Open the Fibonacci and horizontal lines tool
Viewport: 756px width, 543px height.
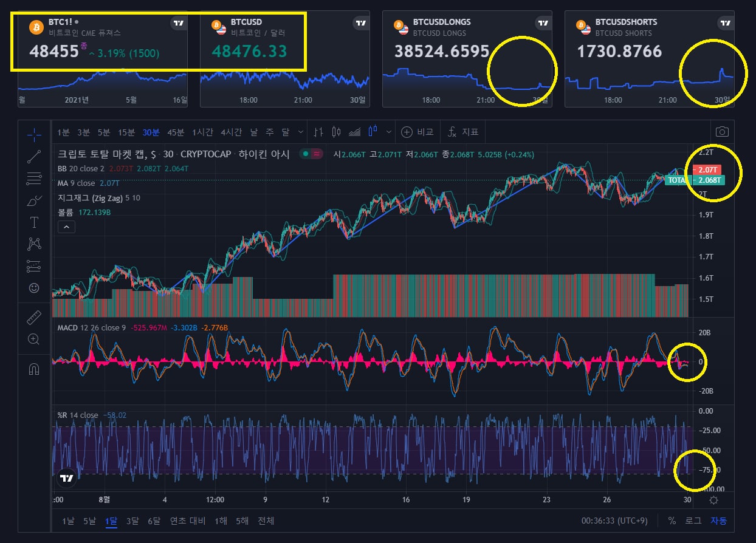coord(34,179)
